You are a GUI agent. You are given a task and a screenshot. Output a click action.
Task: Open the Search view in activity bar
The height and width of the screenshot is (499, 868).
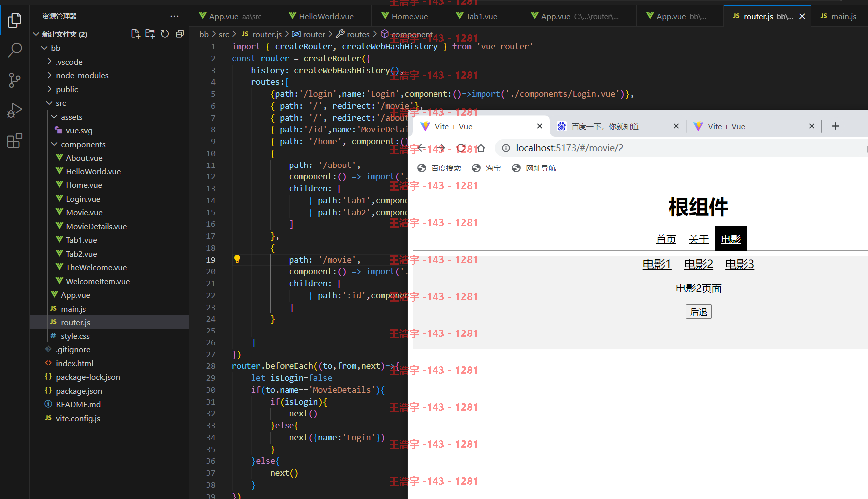15,50
